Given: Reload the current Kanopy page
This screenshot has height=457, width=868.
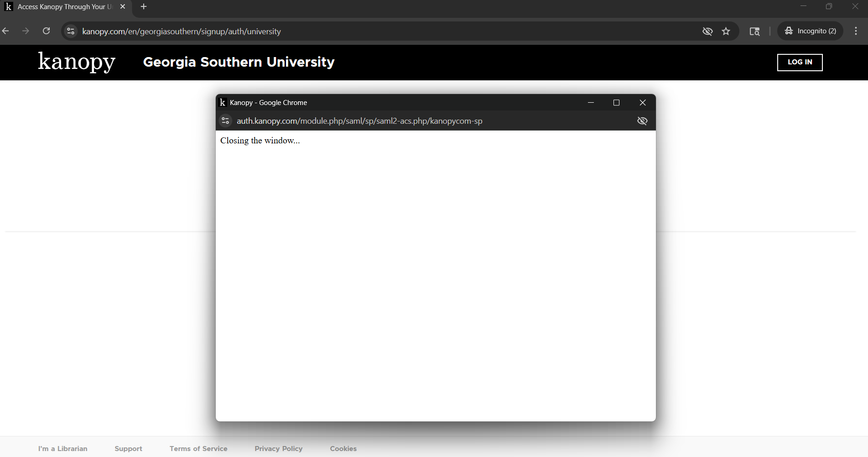Looking at the screenshot, I should coord(46,31).
